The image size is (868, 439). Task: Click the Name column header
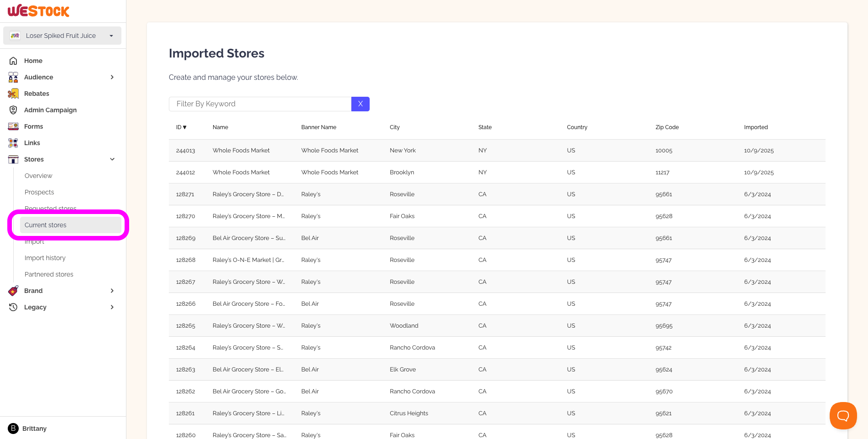(220, 127)
